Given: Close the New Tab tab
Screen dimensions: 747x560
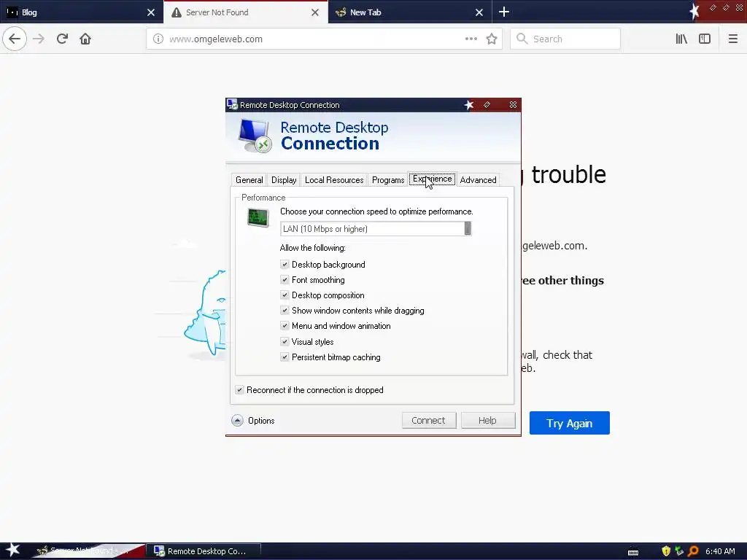Looking at the screenshot, I should (479, 12).
